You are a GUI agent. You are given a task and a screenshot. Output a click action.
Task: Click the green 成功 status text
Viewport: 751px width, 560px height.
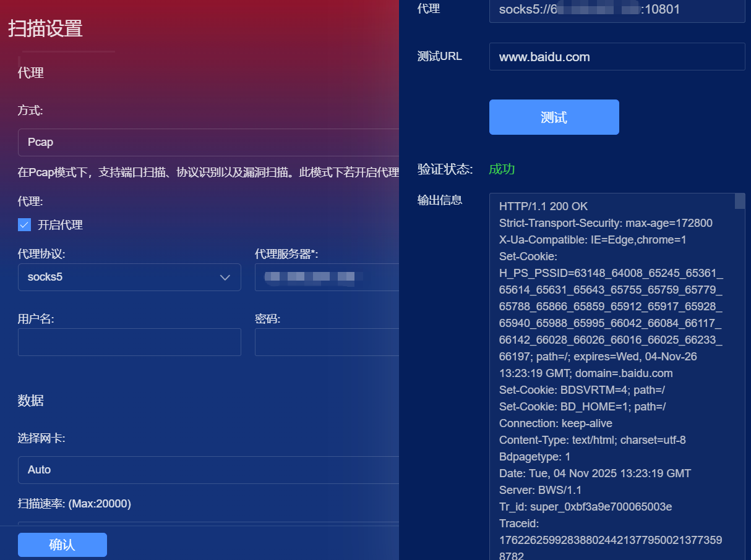[502, 169]
